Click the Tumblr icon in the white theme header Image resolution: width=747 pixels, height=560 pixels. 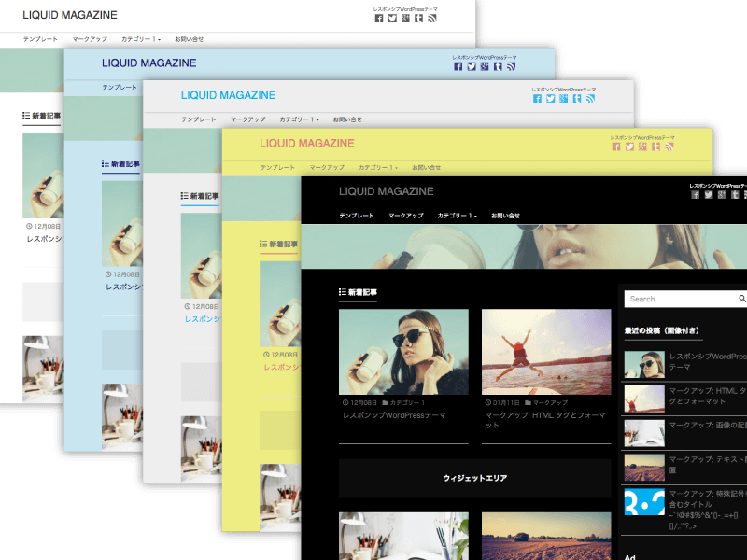pyautogui.click(x=418, y=19)
